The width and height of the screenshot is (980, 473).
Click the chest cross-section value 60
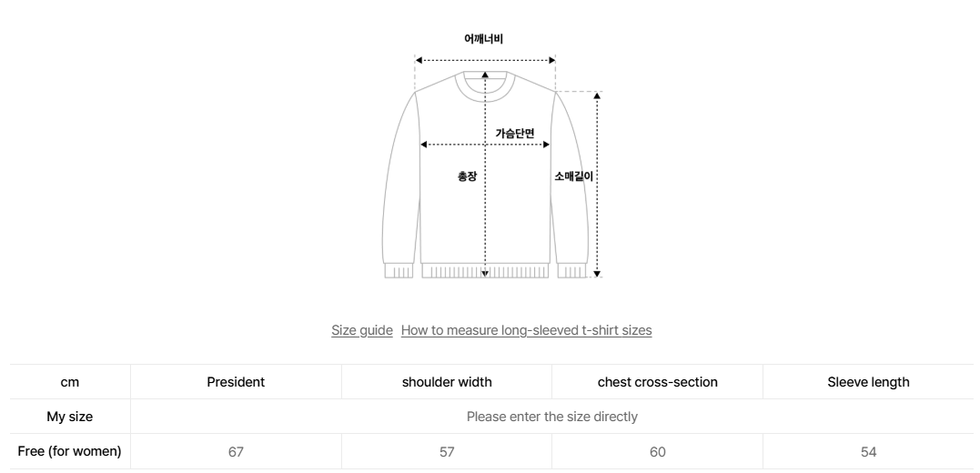click(x=657, y=451)
